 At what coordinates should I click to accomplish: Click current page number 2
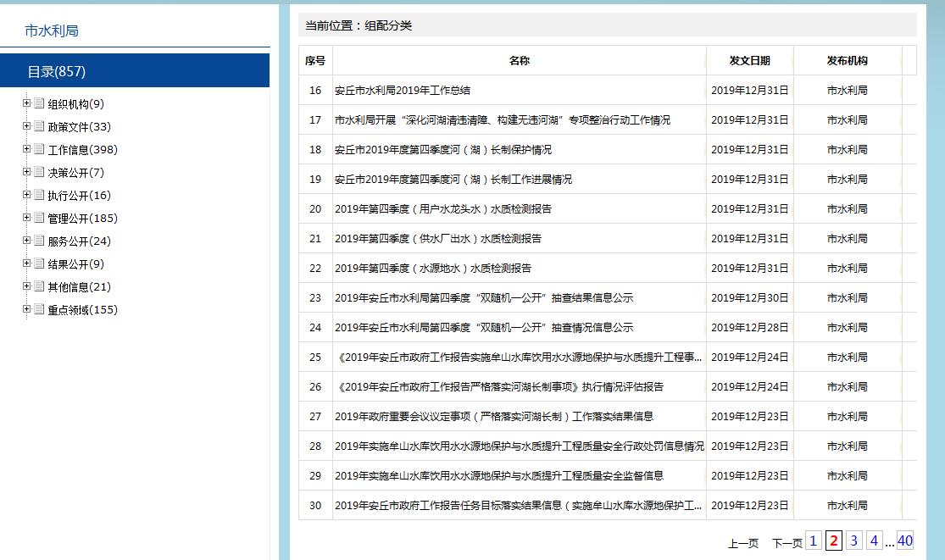(833, 541)
